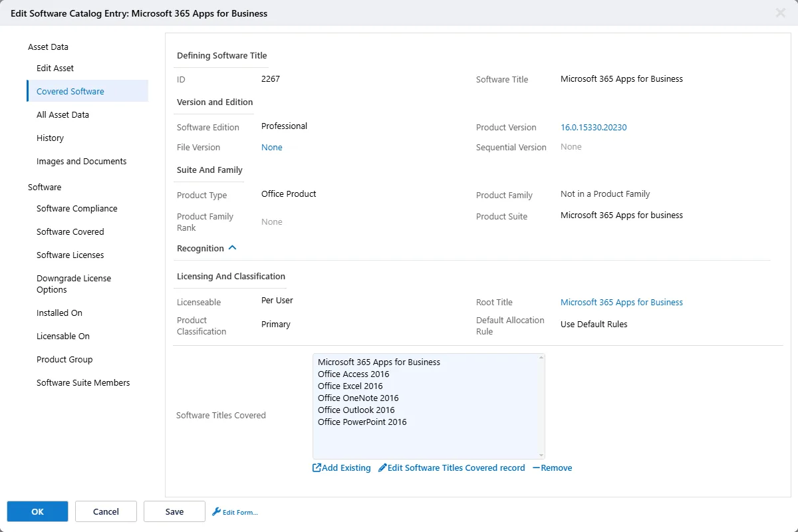Select Office PowerPoint 2016 in list
798x532 pixels.
362,422
